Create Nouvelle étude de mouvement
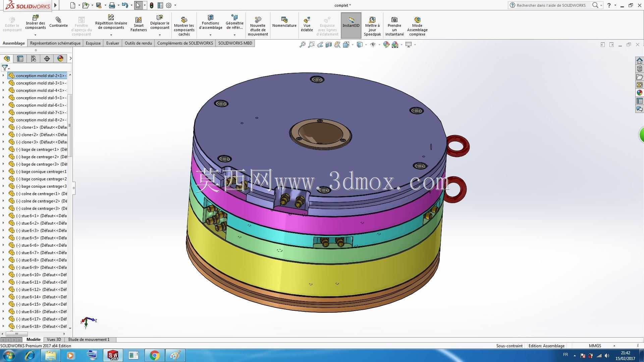The width and height of the screenshot is (644, 362). click(x=258, y=26)
